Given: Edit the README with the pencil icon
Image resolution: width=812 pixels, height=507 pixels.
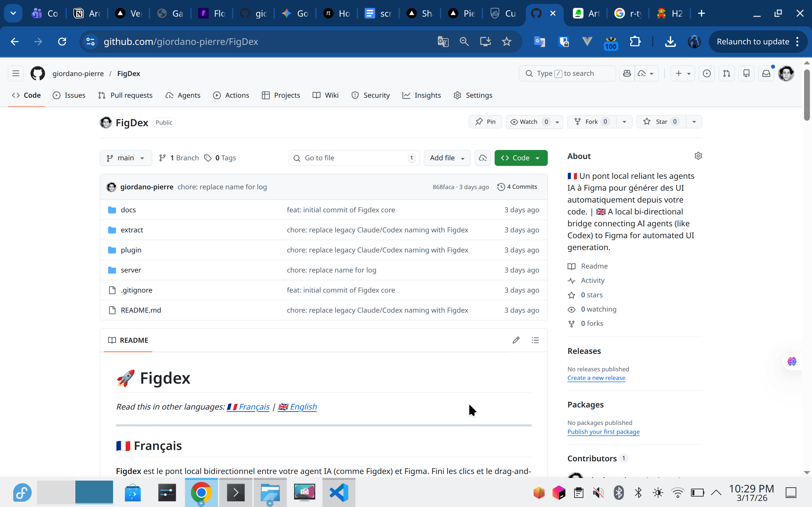Looking at the screenshot, I should (516, 340).
